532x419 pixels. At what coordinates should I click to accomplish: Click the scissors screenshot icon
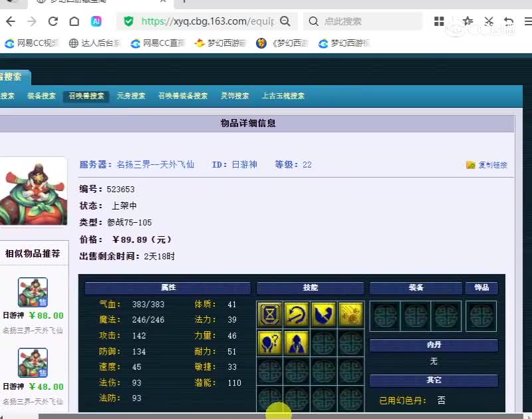(489, 21)
